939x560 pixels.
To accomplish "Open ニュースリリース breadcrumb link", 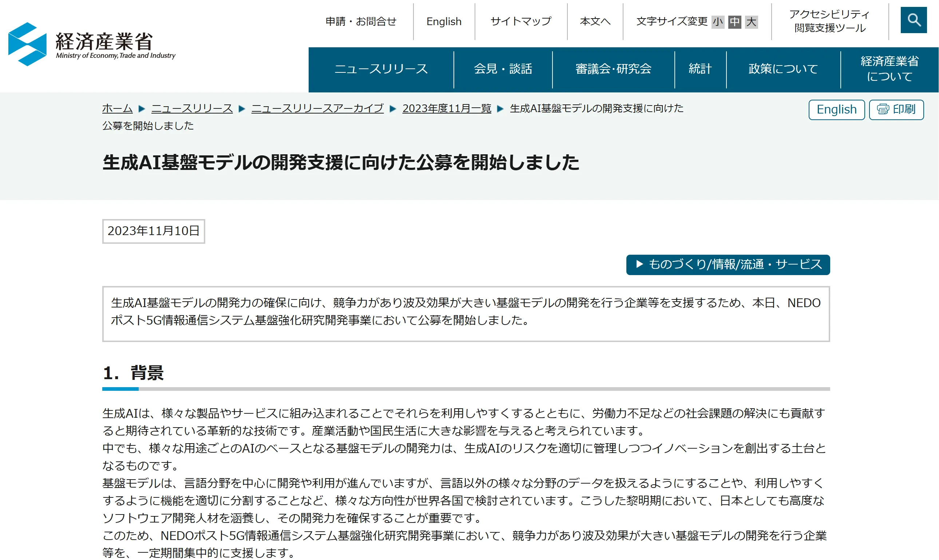I will [x=192, y=109].
